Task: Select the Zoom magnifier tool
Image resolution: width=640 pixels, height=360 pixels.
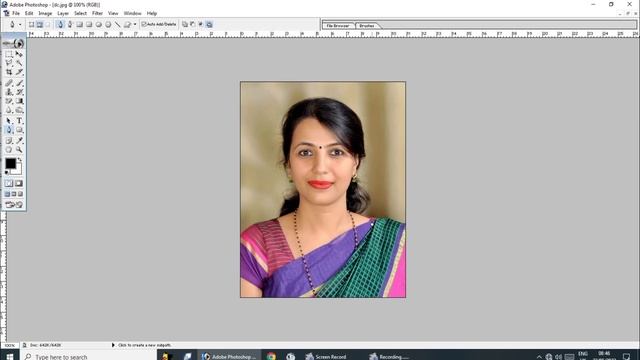Action: [x=19, y=149]
